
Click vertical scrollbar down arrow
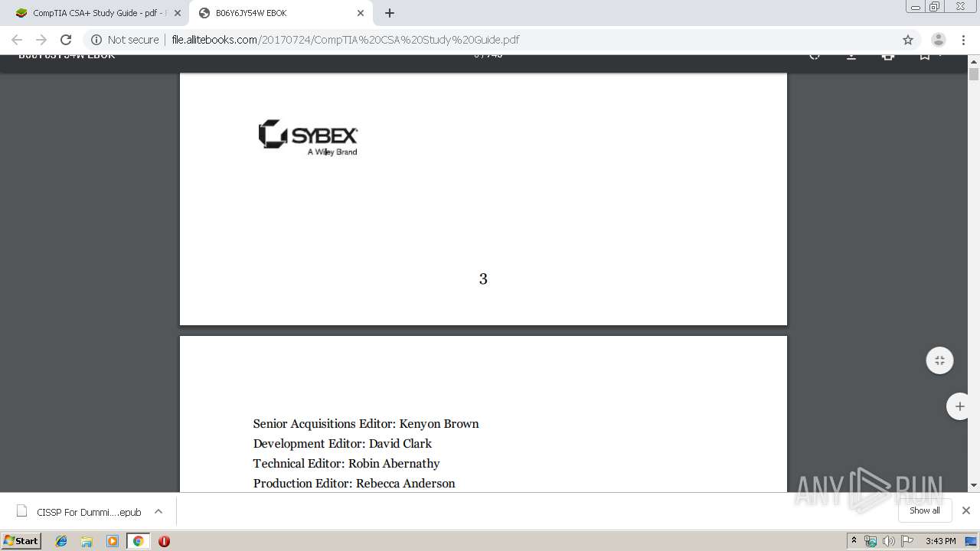[974, 485]
